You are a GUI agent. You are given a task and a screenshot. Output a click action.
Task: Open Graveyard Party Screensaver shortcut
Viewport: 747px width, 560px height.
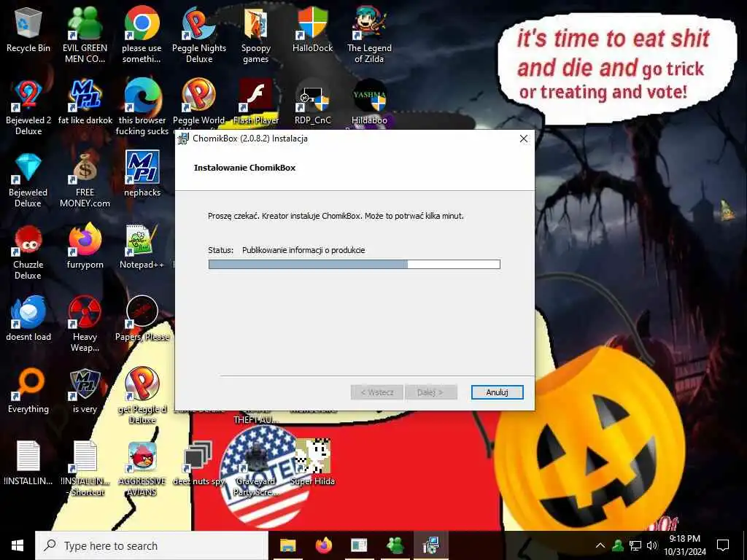256,468
